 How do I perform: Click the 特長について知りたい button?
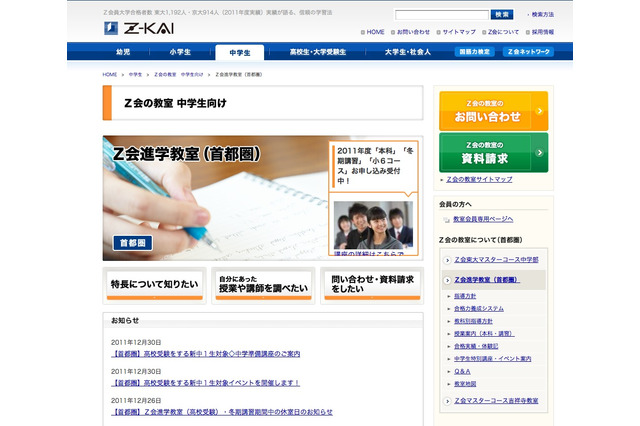pos(155,286)
